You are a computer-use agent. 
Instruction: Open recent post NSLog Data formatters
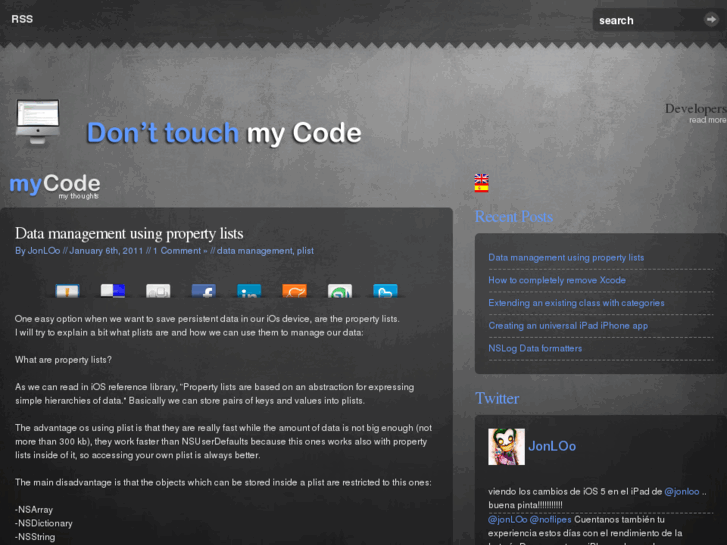(535, 348)
